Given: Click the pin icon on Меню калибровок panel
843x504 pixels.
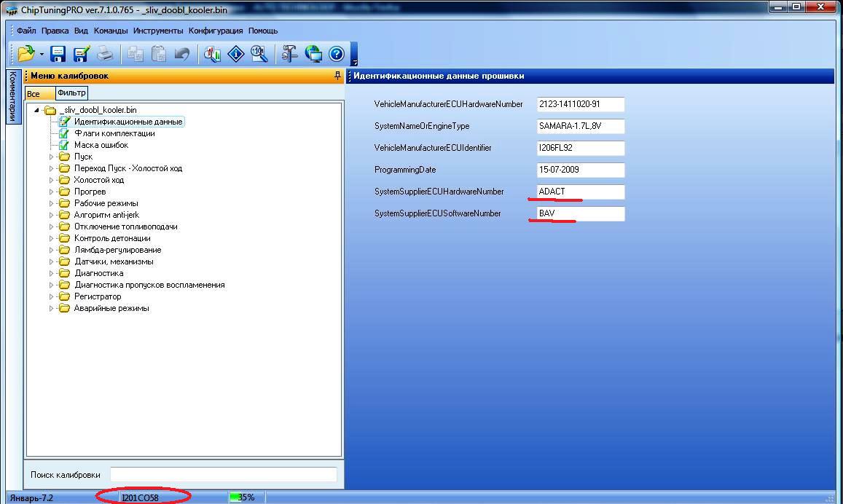Looking at the screenshot, I should click(337, 75).
